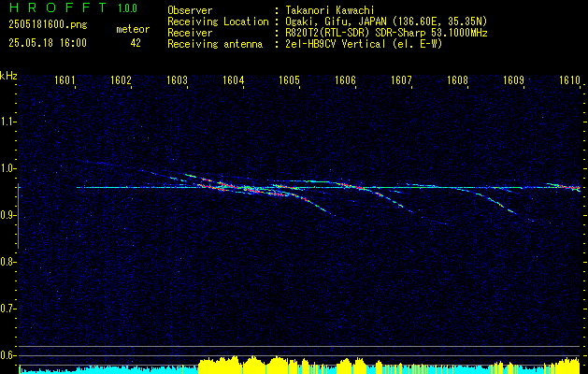
Task: Select frequency axis label 1.1
Action: (7, 122)
